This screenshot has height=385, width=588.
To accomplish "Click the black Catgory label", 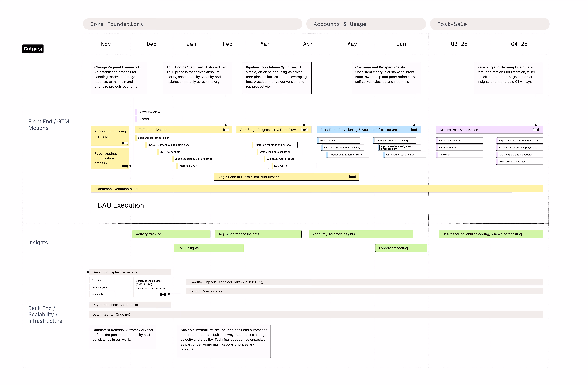I will click(33, 49).
